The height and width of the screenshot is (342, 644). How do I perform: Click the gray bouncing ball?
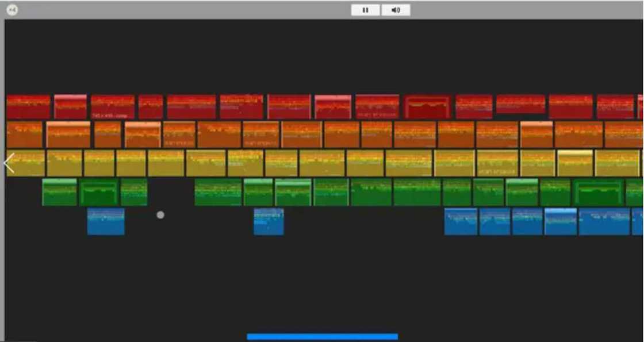tap(160, 215)
